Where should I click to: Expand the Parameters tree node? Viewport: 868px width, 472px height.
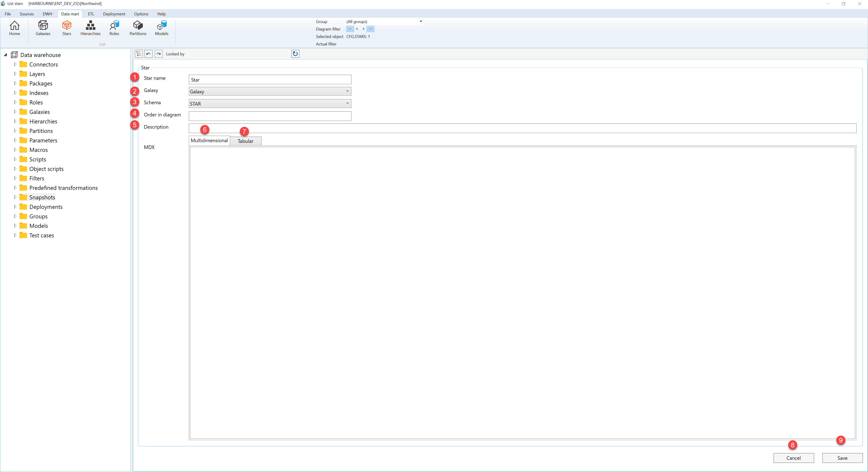[15, 140]
